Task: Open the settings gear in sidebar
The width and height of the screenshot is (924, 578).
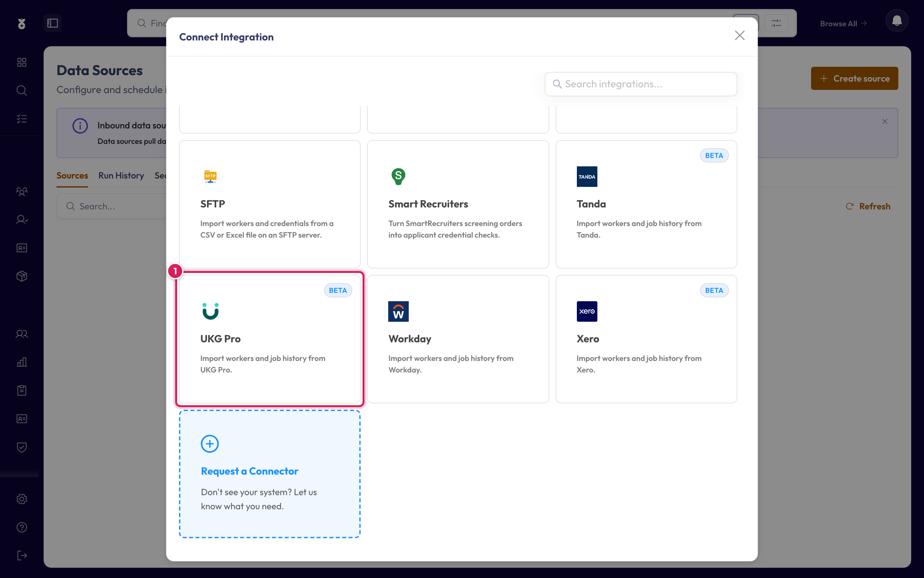Action: point(22,499)
